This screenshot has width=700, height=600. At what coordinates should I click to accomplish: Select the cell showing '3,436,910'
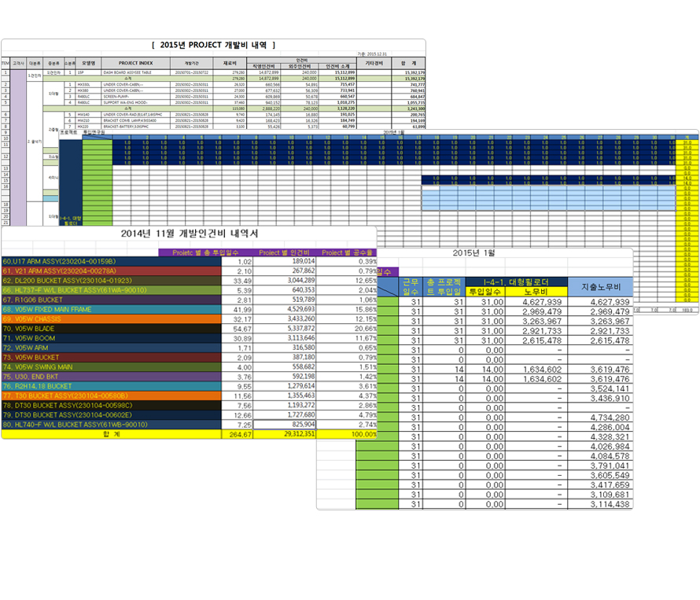pos(600,398)
